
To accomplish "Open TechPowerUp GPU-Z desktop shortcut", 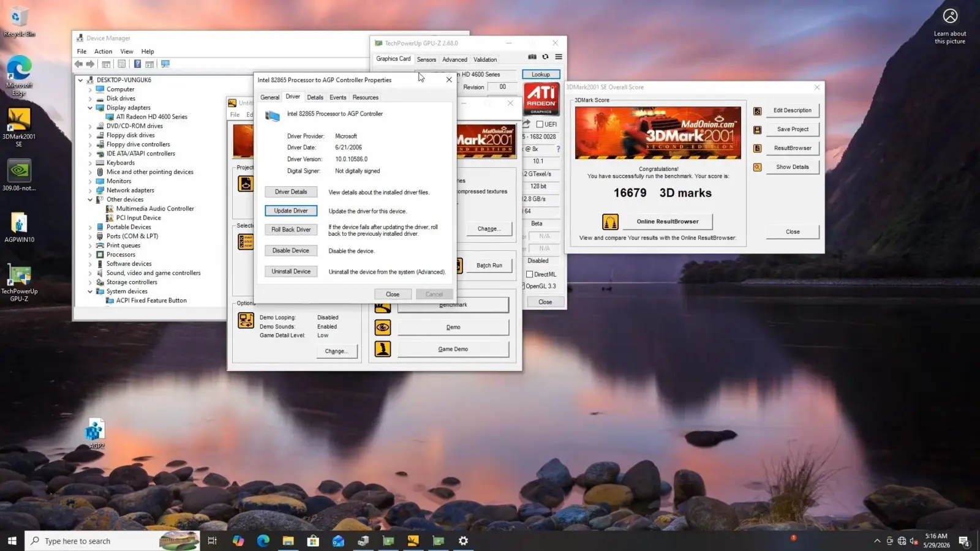I will coord(19,283).
